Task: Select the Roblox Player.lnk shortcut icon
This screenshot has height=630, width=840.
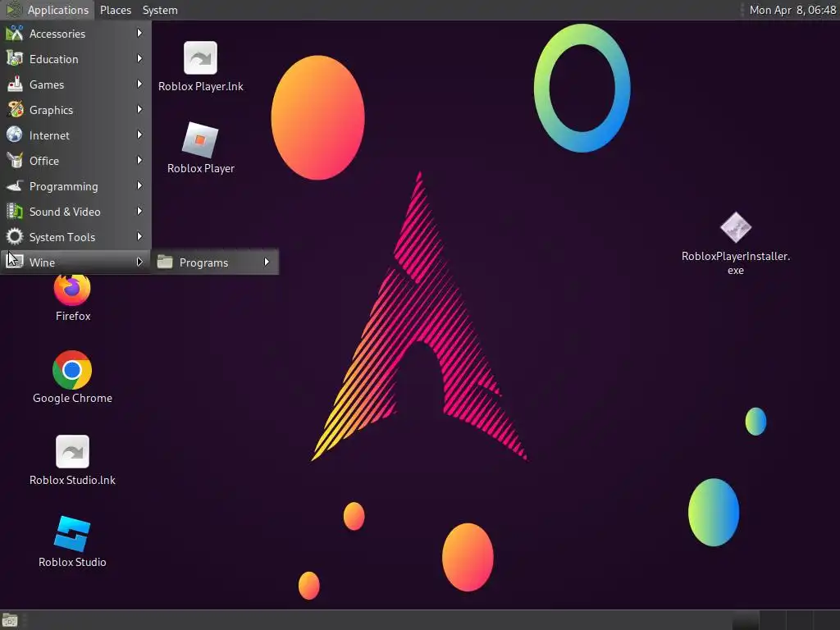Action: (x=200, y=58)
